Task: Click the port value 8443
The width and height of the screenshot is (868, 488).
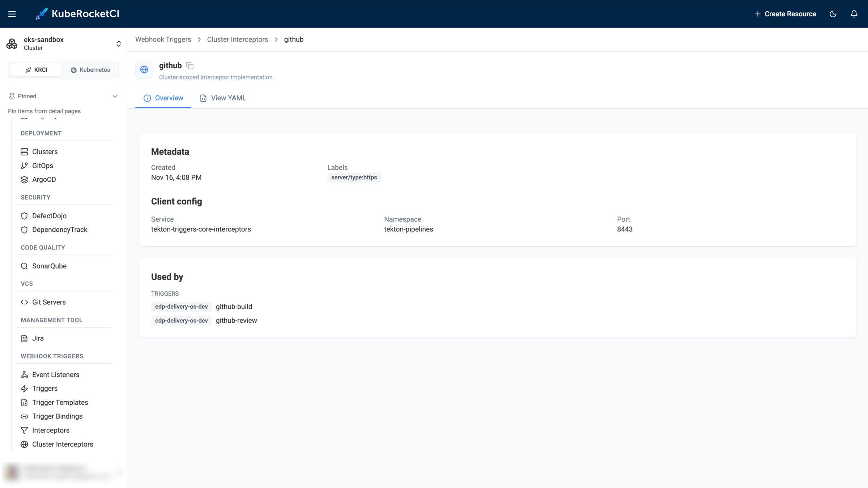Action: point(625,229)
